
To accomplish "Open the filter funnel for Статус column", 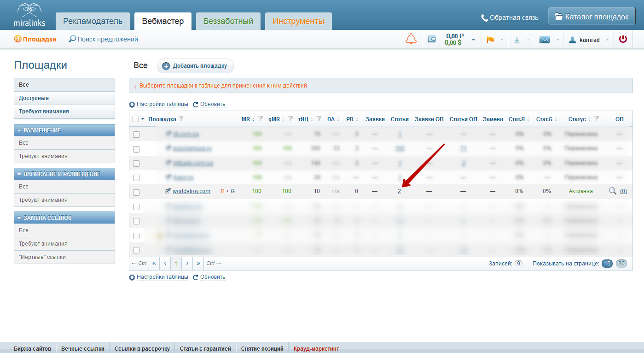I will click(597, 119).
